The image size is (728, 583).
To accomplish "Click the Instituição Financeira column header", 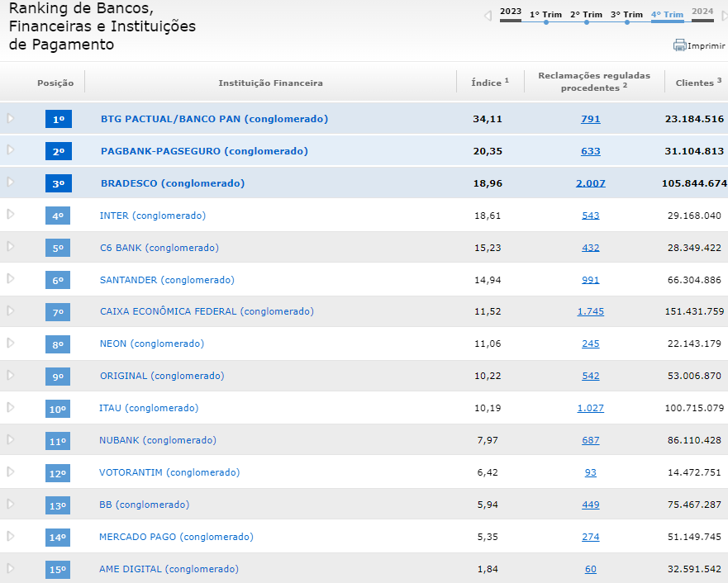I will 271,83.
